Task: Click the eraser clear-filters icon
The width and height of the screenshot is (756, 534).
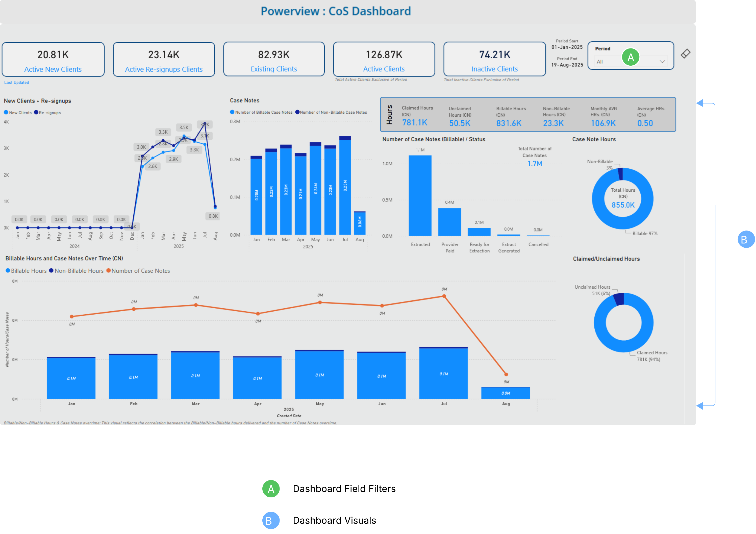Action: pyautogui.click(x=685, y=54)
